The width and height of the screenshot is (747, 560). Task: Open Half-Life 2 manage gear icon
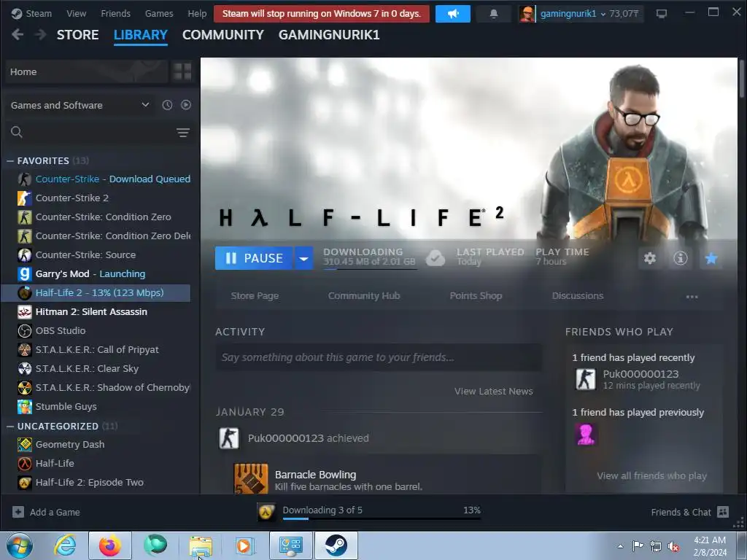point(650,258)
